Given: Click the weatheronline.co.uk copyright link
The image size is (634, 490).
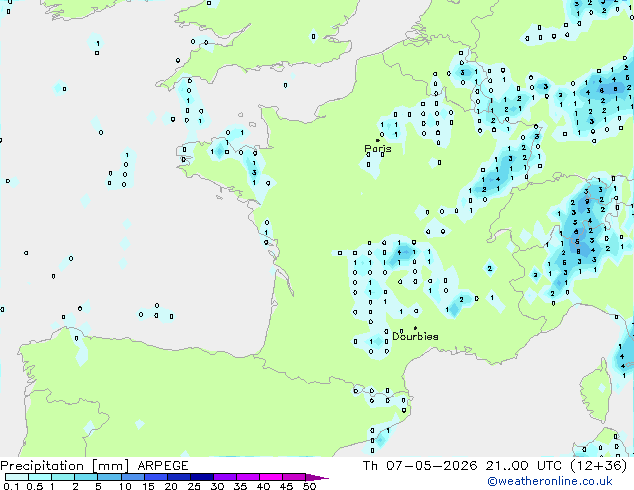Looking at the screenshot, I should tap(550, 481).
